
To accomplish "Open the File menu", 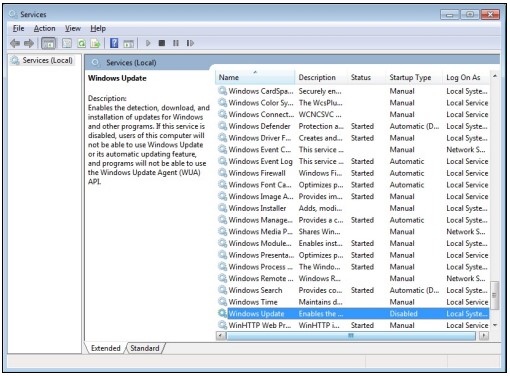I will click(x=18, y=29).
